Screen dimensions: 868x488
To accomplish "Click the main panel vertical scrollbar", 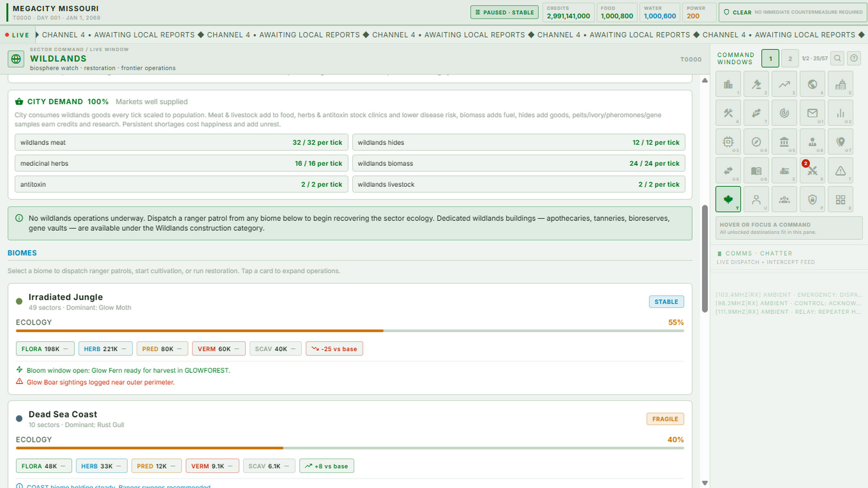I will [x=704, y=258].
